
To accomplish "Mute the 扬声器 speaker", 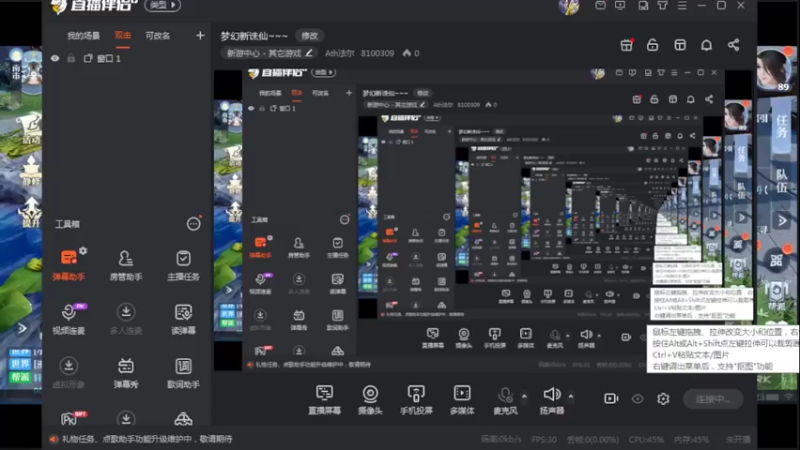I will [552, 399].
